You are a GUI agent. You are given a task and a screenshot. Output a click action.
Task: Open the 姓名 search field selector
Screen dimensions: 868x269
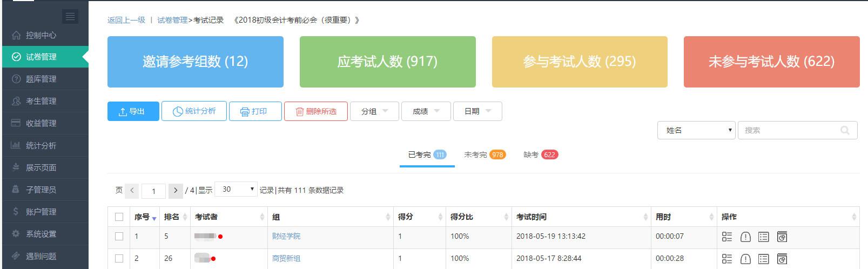coord(696,130)
